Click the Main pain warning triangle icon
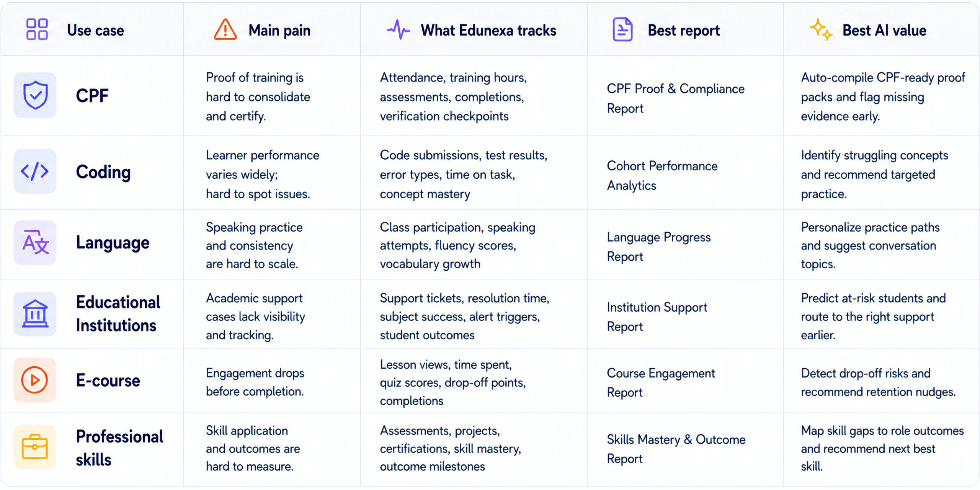980x490 pixels. pyautogui.click(x=225, y=29)
